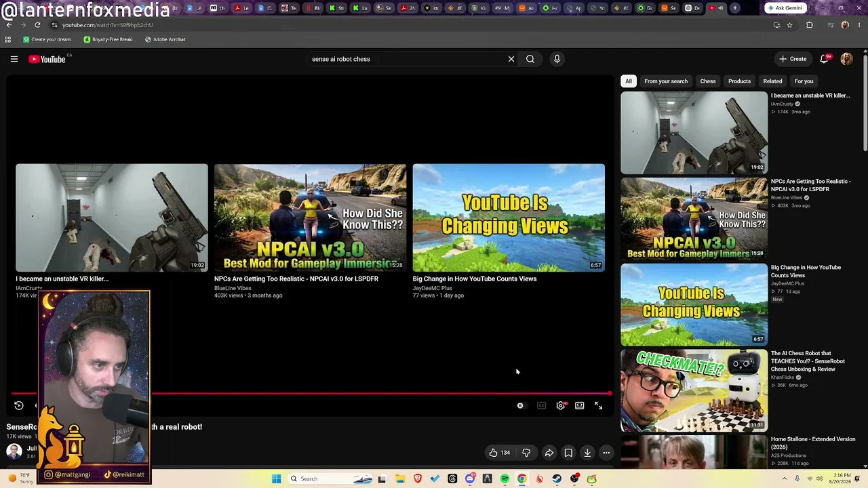Enter full screen mode
868x488 pixels.
599,405
